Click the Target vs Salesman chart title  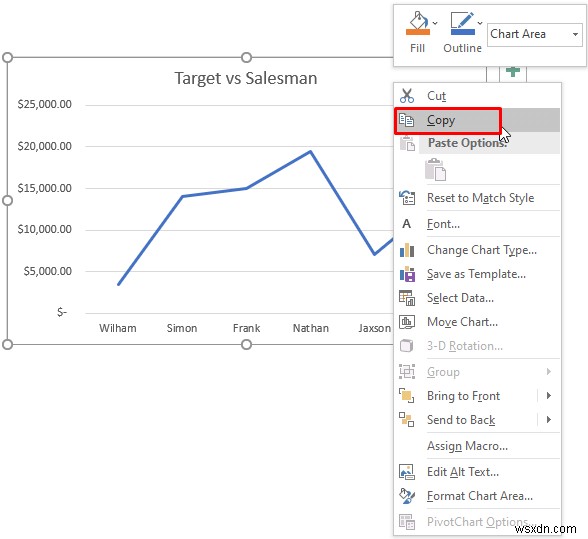point(246,78)
